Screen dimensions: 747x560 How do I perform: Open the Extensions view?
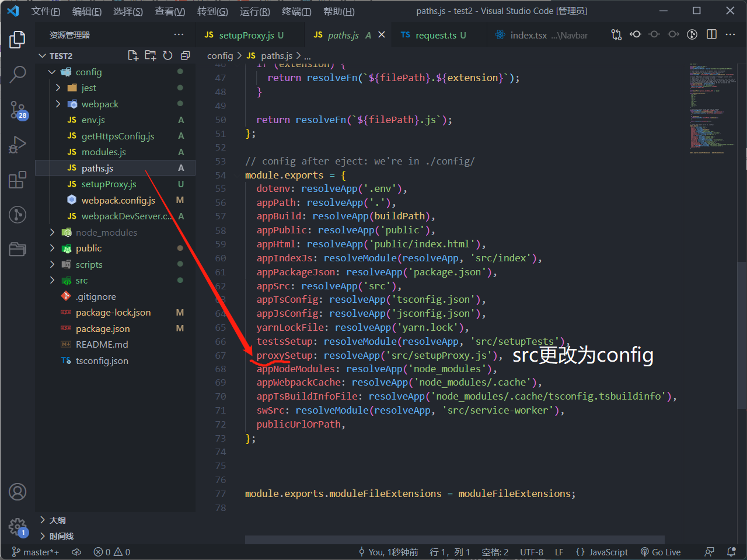pos(18,180)
